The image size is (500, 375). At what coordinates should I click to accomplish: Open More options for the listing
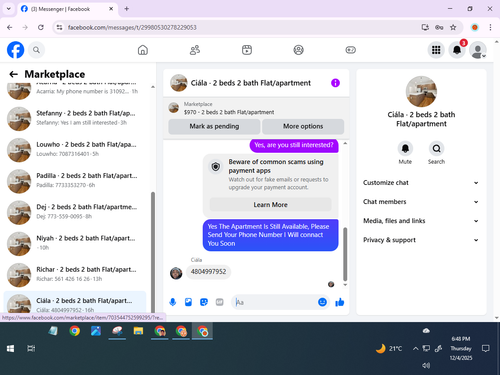pos(303,126)
